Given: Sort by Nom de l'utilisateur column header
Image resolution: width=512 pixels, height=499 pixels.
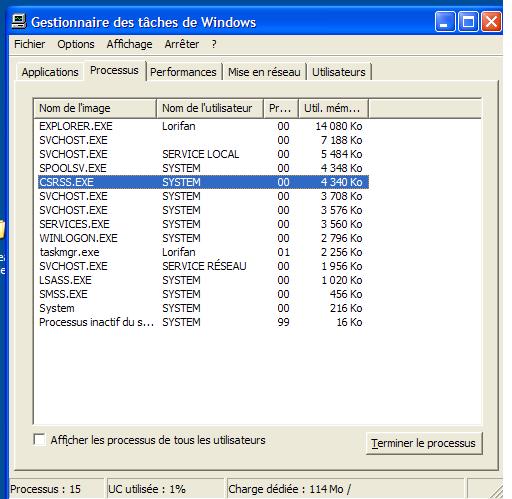Looking at the screenshot, I should [210, 108].
